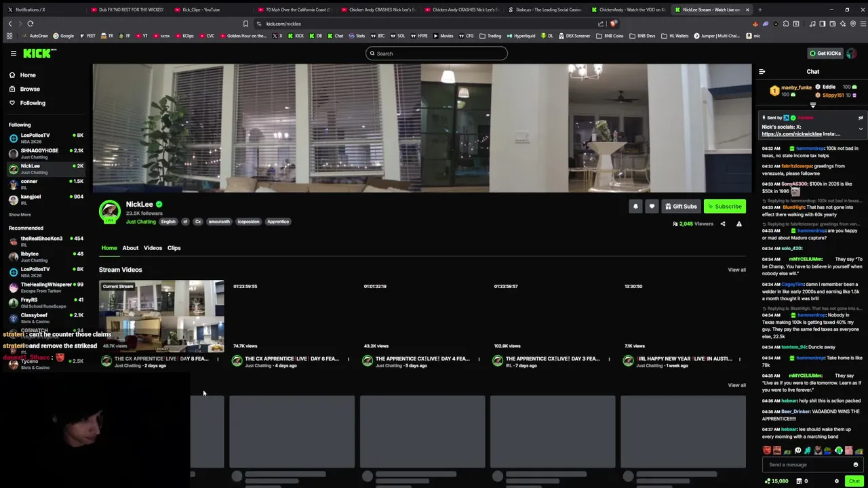Focus the Search box at the top

(x=436, y=54)
